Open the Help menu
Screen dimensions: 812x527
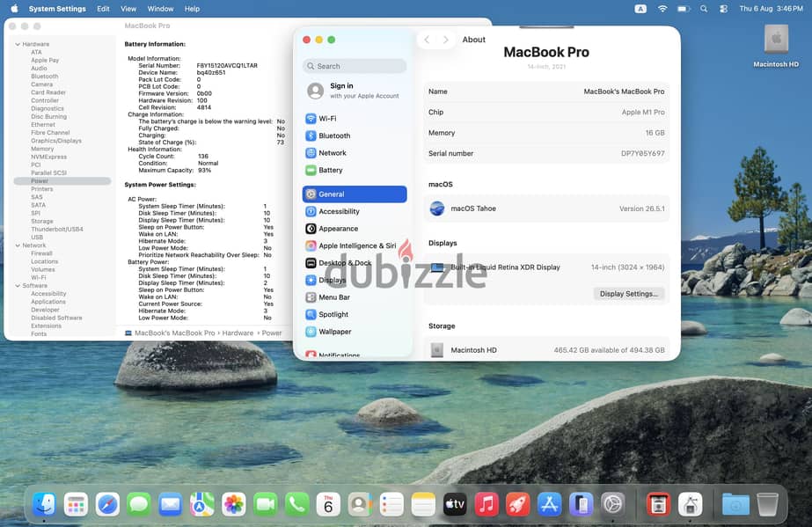coord(192,9)
